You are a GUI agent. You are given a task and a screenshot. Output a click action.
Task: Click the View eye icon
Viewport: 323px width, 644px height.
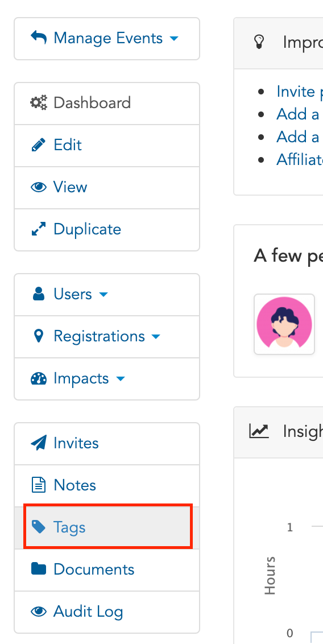point(39,187)
